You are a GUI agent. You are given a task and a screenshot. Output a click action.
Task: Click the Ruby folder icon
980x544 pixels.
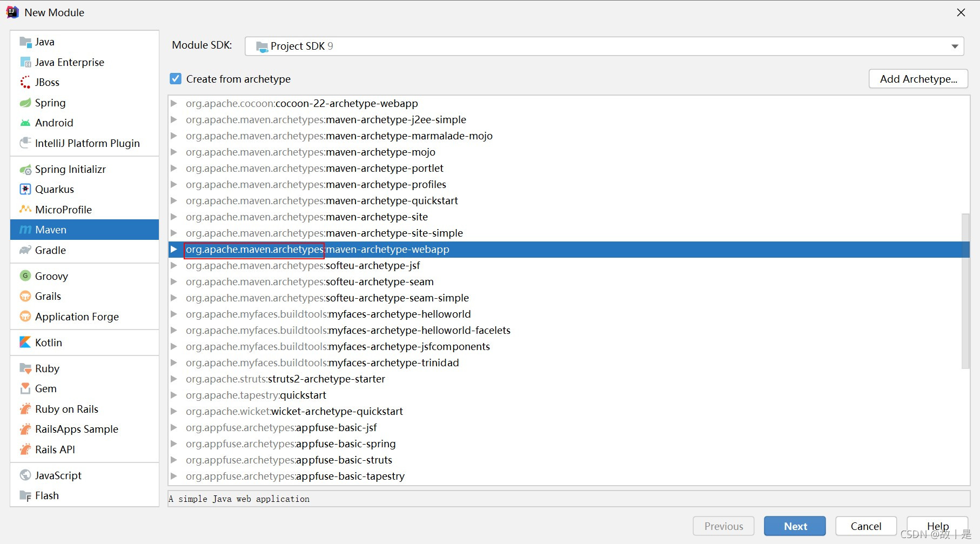(25, 368)
